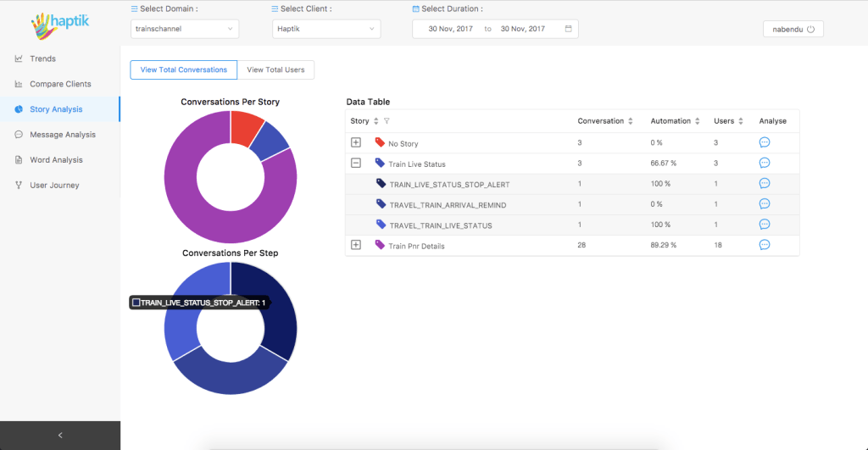Expand the Train Pnr Details row
The height and width of the screenshot is (450, 868).
pos(356,245)
